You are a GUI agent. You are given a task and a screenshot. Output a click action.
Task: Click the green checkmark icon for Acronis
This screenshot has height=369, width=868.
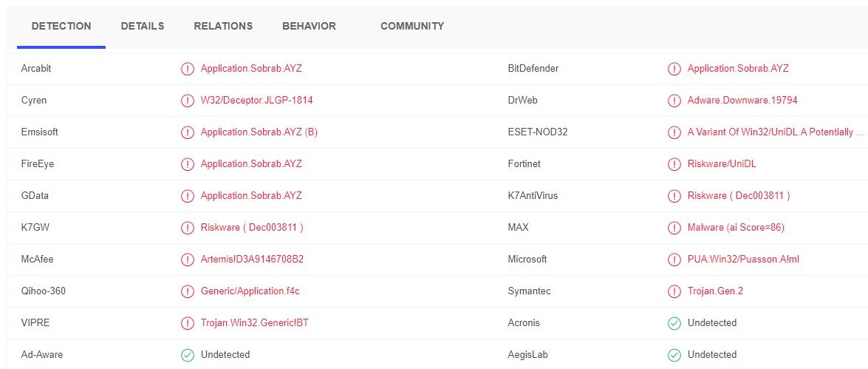[x=674, y=323]
